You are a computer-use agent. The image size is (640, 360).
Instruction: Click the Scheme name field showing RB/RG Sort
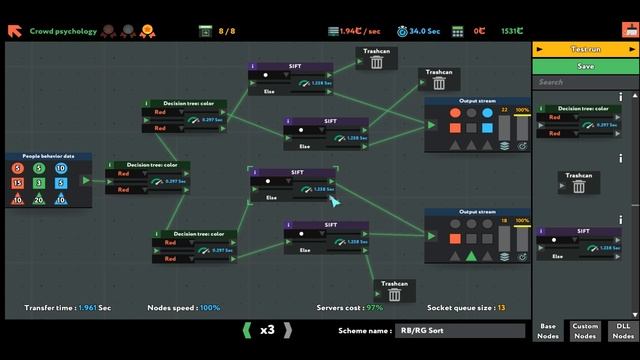[460, 331]
